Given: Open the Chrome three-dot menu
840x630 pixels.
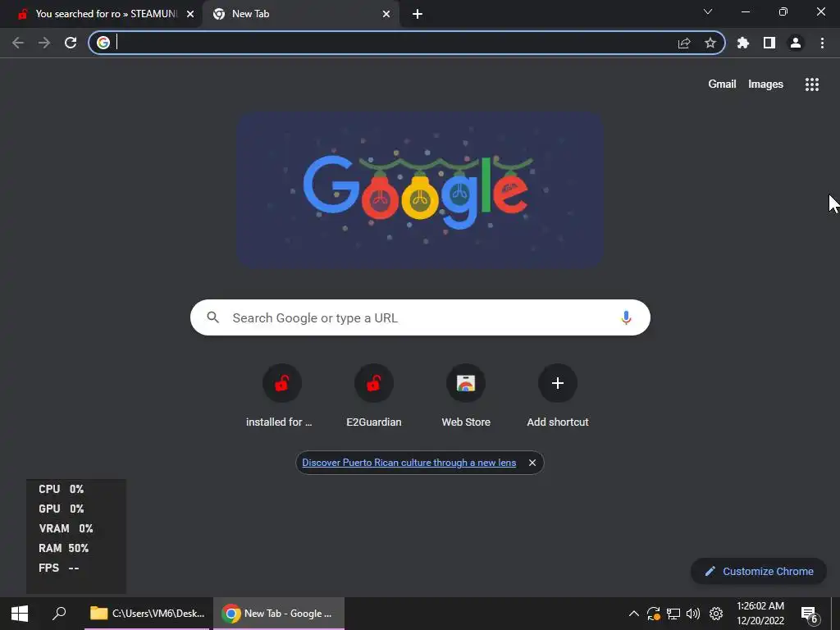Looking at the screenshot, I should (x=822, y=43).
